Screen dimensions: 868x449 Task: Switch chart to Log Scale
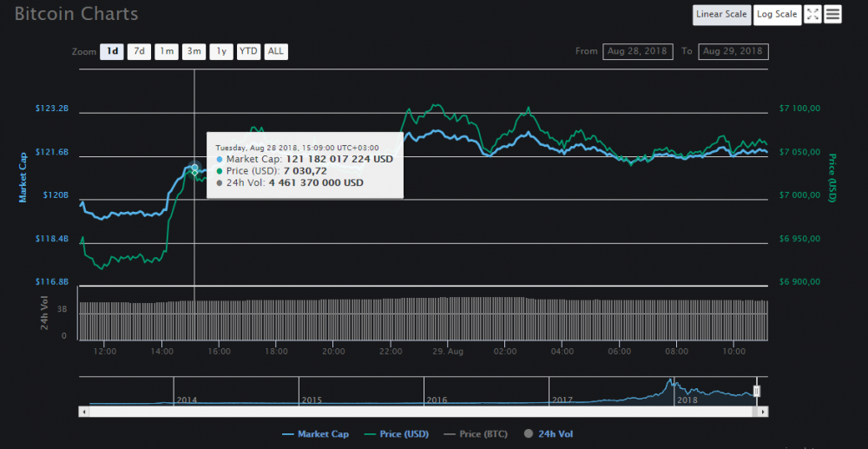777,15
